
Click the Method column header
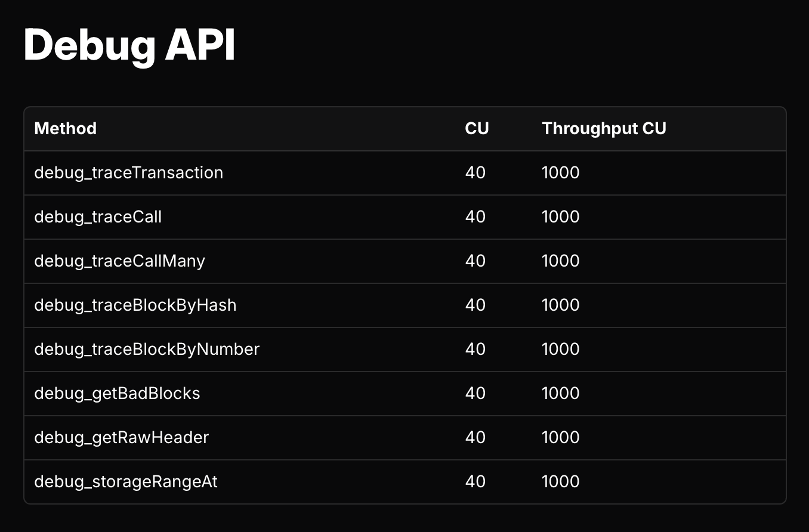pos(66,128)
